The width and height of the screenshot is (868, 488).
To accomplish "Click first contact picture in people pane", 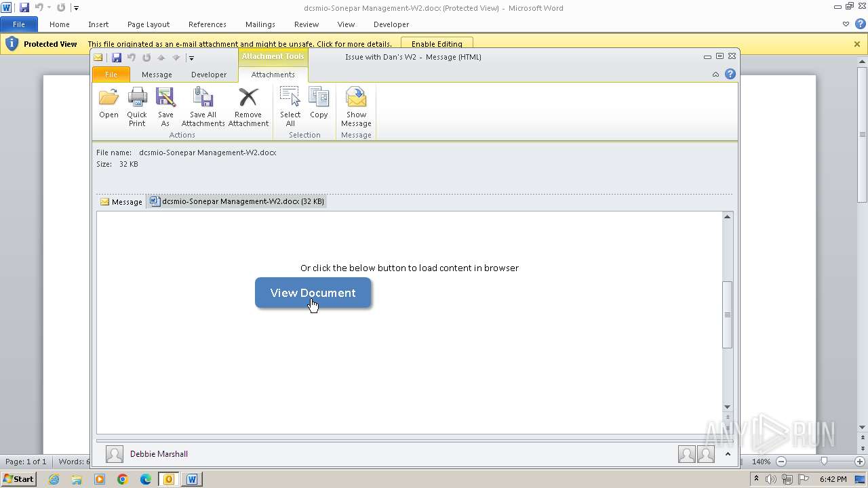I will [687, 454].
